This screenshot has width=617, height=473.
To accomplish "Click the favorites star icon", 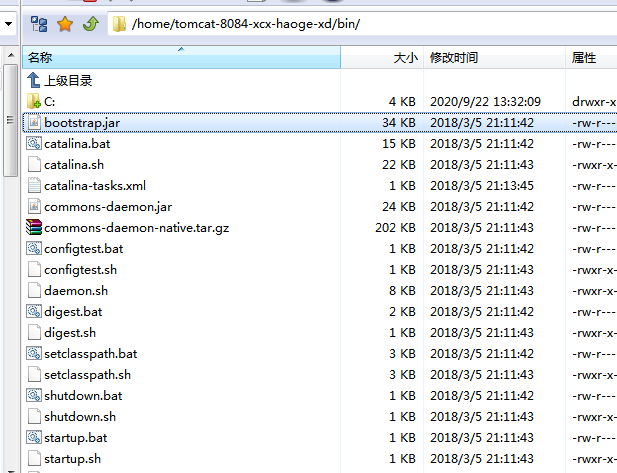I will (x=65, y=24).
